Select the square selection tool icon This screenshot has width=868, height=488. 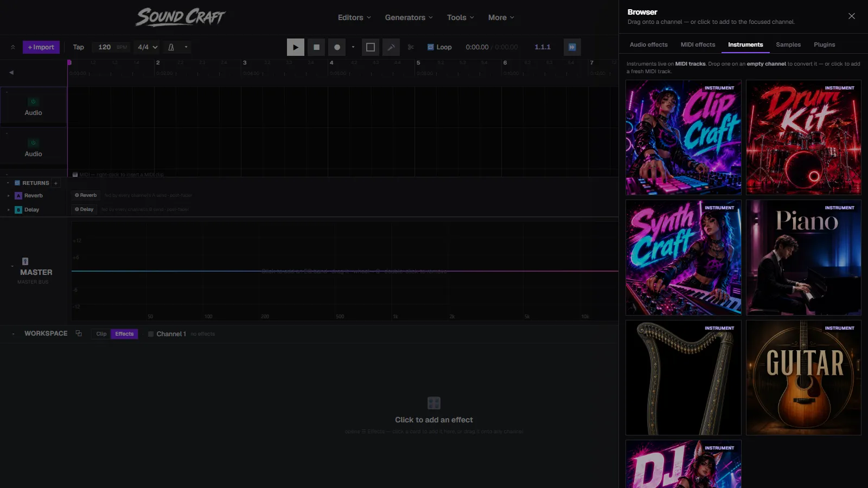[x=371, y=47]
